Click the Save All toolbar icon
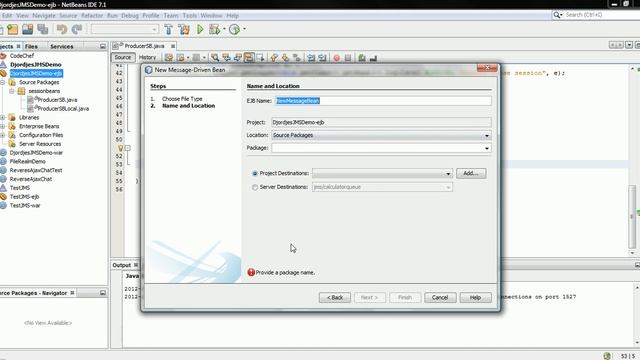The width and height of the screenshot is (640, 360). point(42,29)
